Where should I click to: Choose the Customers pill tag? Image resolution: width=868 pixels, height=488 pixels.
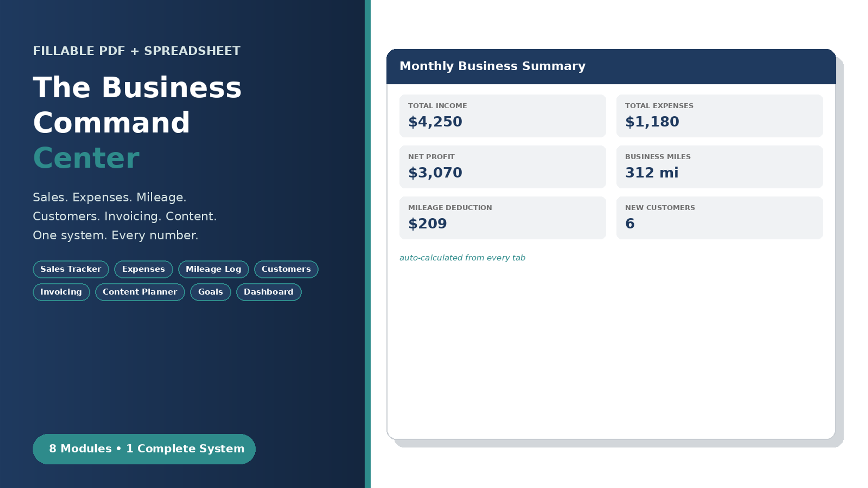click(x=286, y=269)
